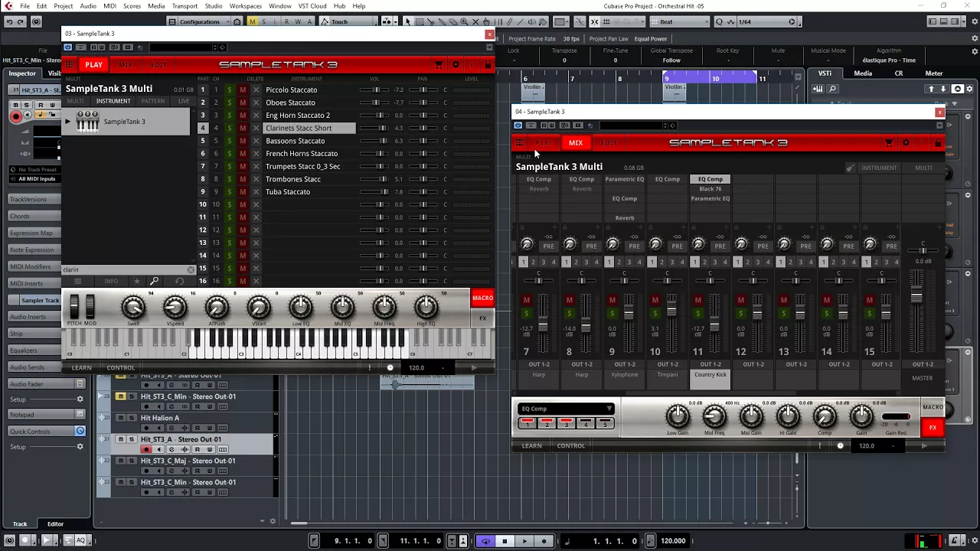The image size is (980, 551).
Task: Open shop cart icon in 04 SampleTank window
Action: tap(889, 142)
